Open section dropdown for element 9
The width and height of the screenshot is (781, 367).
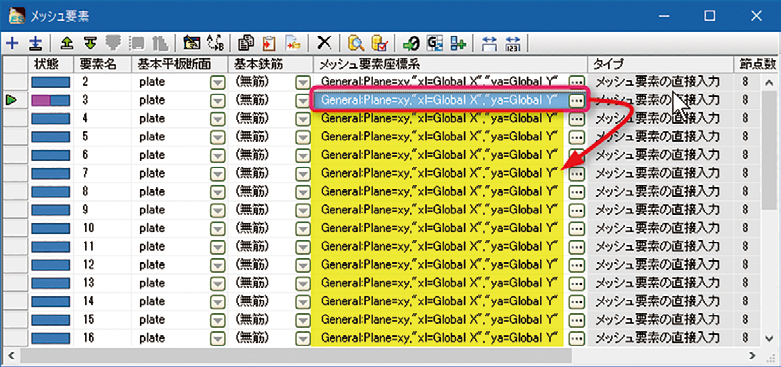click(x=217, y=210)
